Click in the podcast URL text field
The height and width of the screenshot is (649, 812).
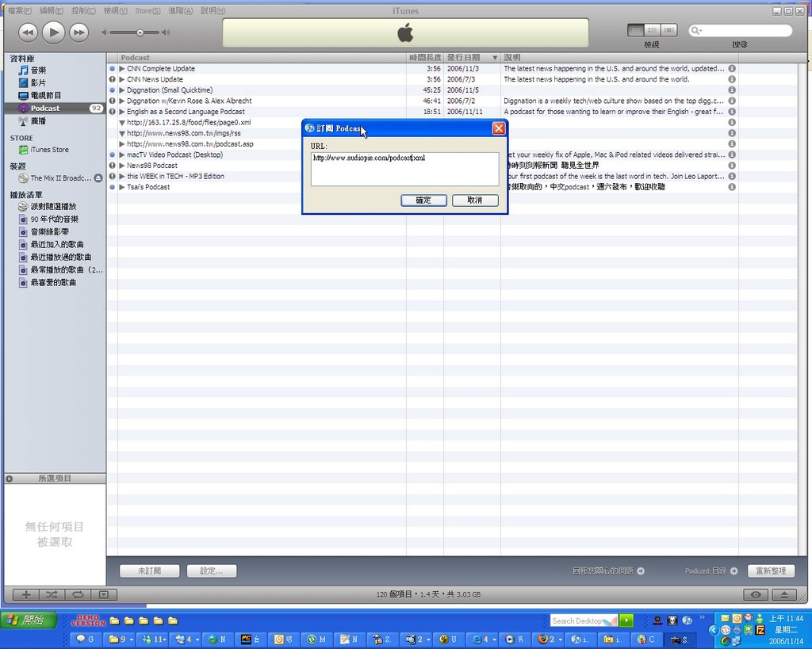404,169
